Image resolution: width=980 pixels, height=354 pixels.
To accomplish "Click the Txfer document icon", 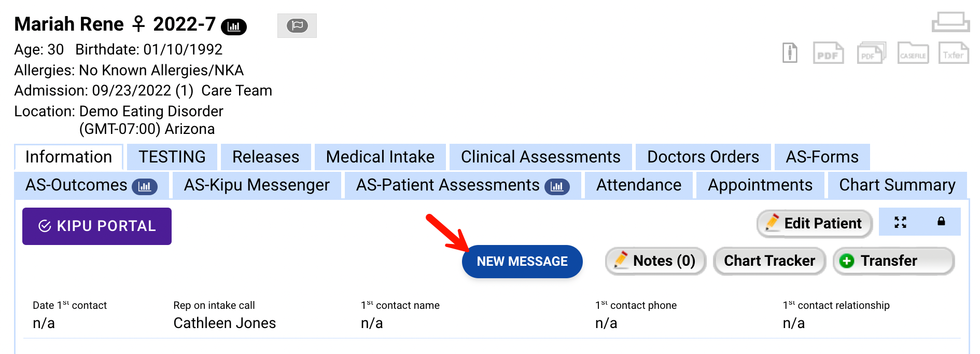I will pyautogui.click(x=953, y=53).
